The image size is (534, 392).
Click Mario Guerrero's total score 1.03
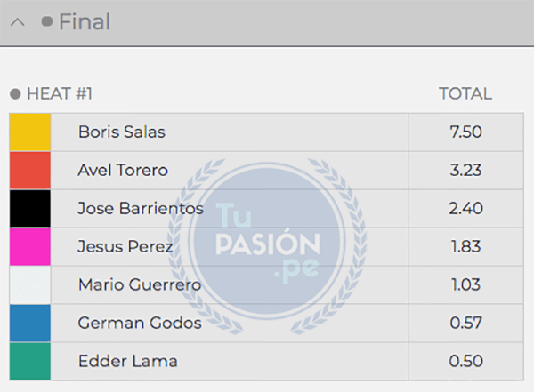(465, 285)
